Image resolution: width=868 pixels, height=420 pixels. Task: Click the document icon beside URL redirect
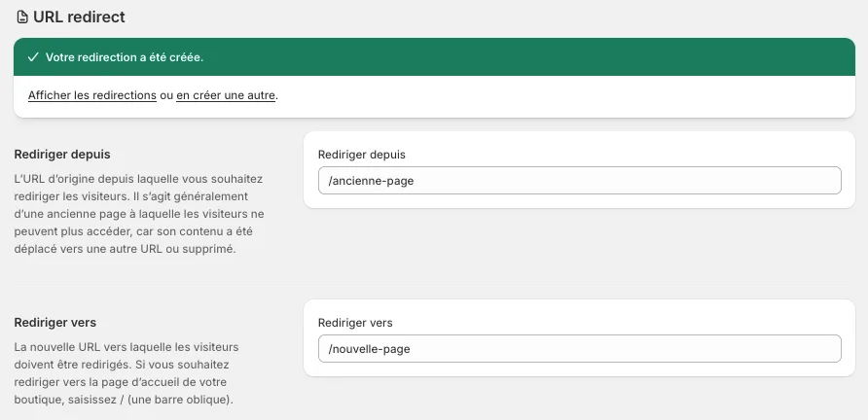(22, 17)
